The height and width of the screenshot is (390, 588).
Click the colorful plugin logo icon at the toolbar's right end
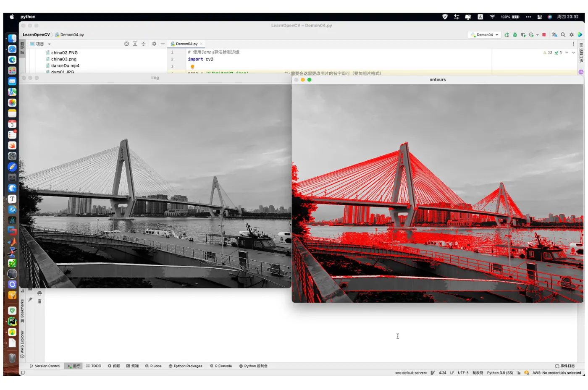click(x=580, y=35)
